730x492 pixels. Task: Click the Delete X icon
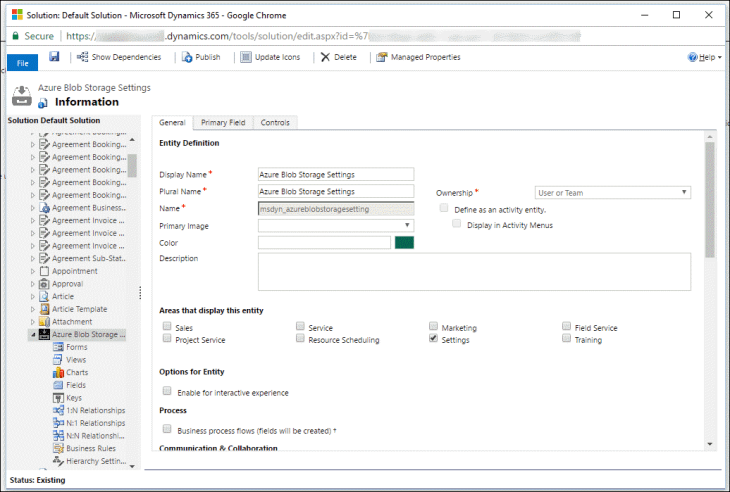click(x=325, y=57)
